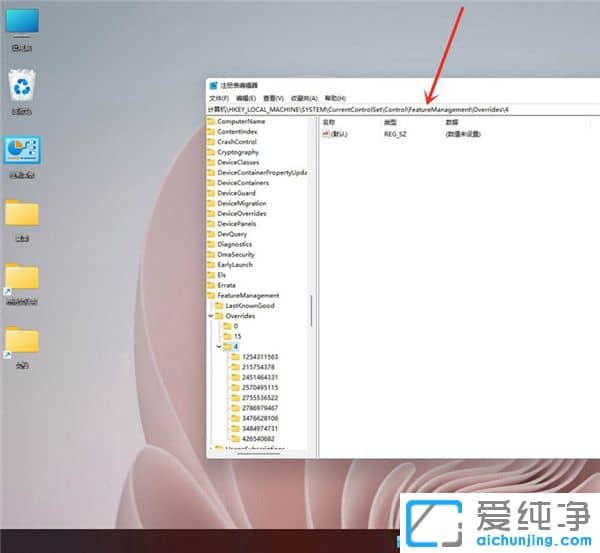Click the 类型 column header
The height and width of the screenshot is (553, 600).
click(x=390, y=122)
